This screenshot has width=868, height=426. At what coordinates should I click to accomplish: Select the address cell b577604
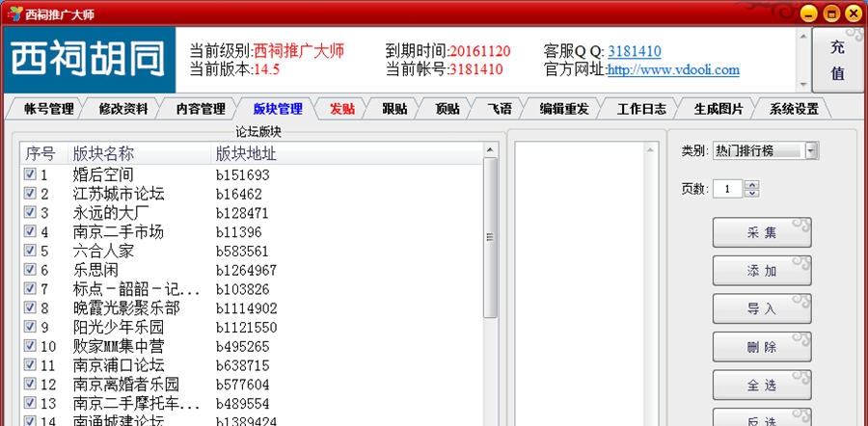(x=242, y=384)
